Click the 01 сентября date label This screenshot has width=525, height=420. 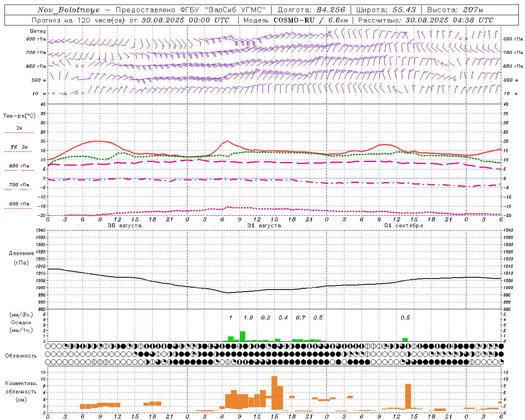coord(404,226)
